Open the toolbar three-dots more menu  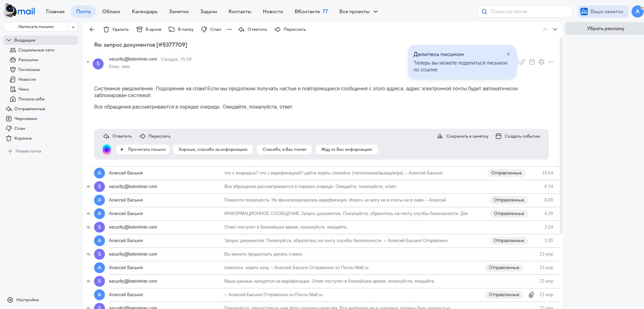[229, 29]
